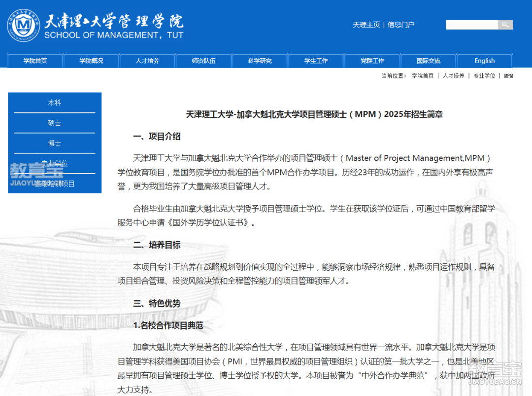Focus the search input field in header
The width and height of the screenshot is (532, 396).
click(471, 25)
